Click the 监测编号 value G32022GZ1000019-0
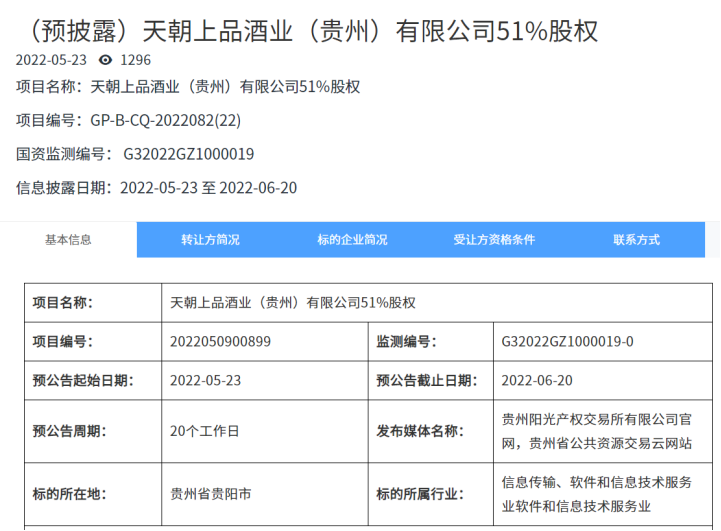The height and width of the screenshot is (531, 721). tap(567, 341)
